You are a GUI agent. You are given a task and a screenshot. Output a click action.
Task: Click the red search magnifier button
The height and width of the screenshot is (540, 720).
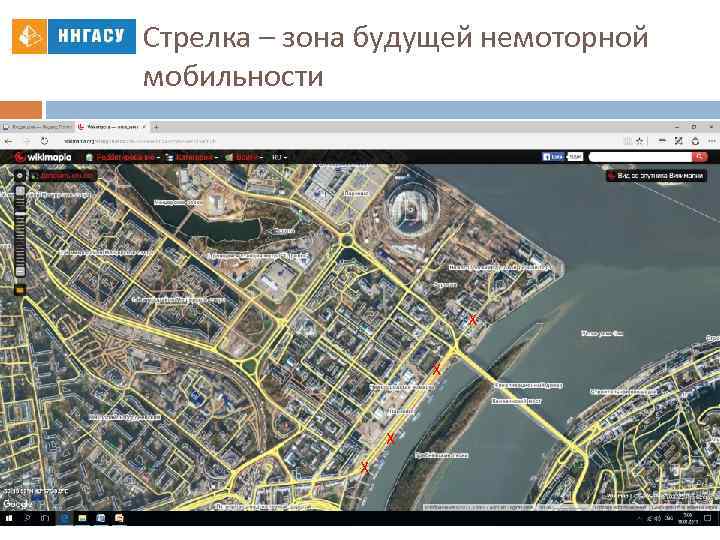[x=699, y=157]
